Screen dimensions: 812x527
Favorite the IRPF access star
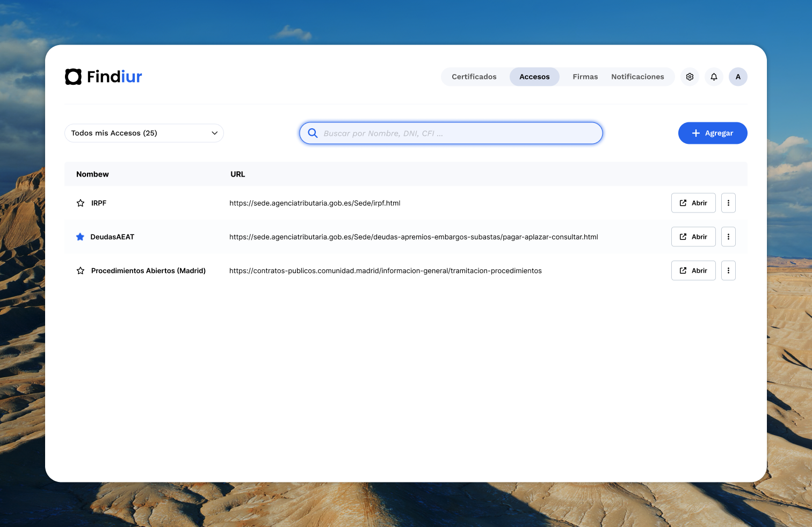(x=81, y=203)
